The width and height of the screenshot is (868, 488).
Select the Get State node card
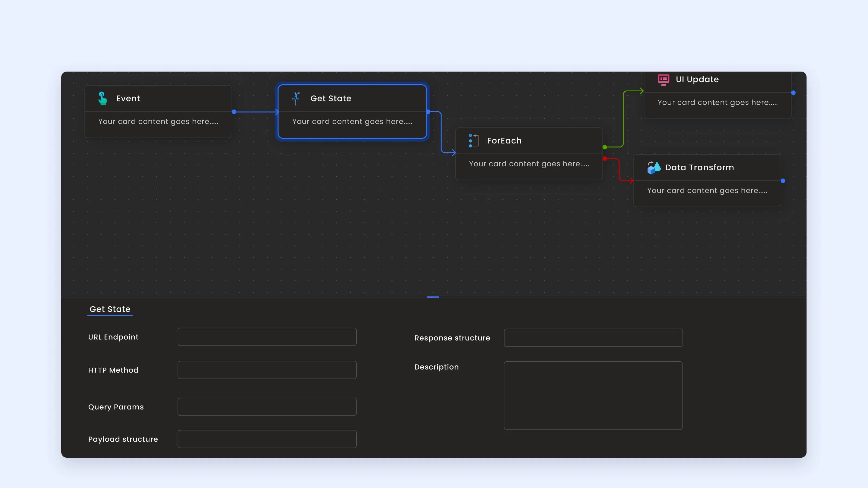[352, 111]
